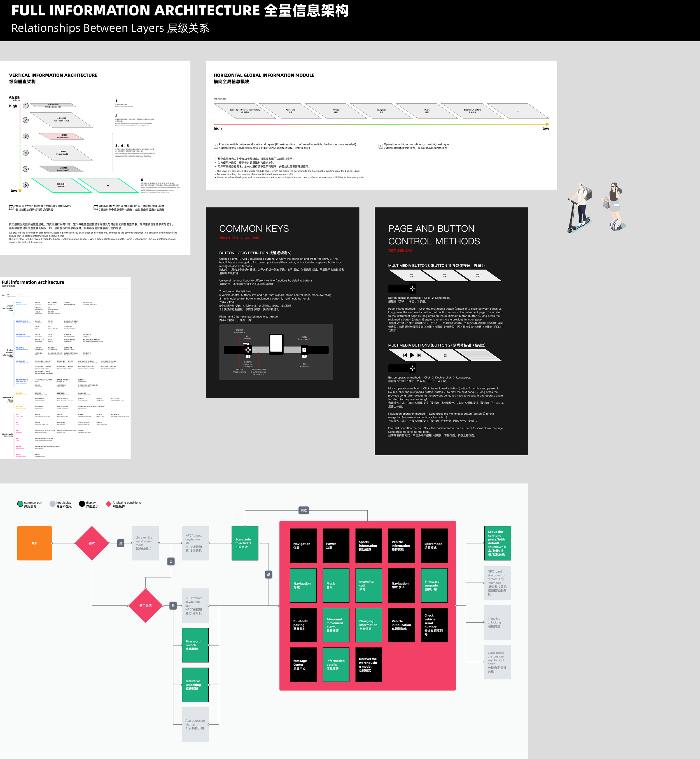
Task: Select the grey 'App operation startup' box
Action: point(195,724)
